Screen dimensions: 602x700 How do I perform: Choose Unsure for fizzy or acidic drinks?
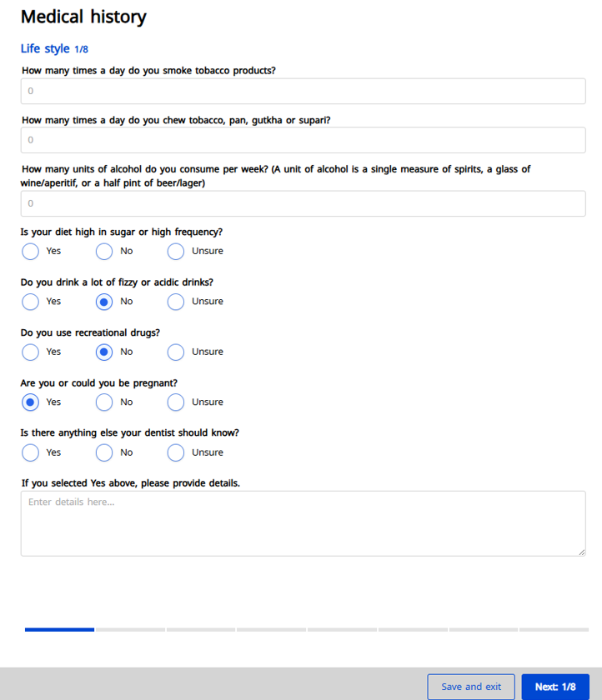pos(176,302)
